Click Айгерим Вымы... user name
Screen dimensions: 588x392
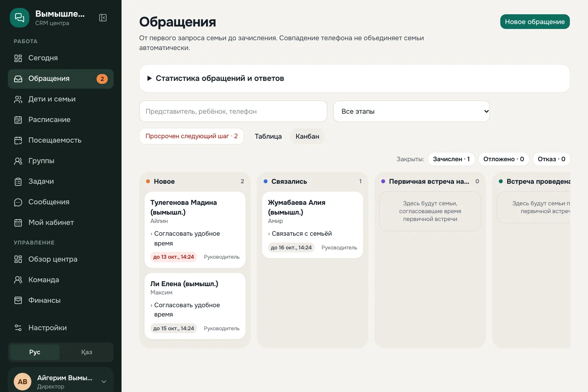[x=65, y=378]
